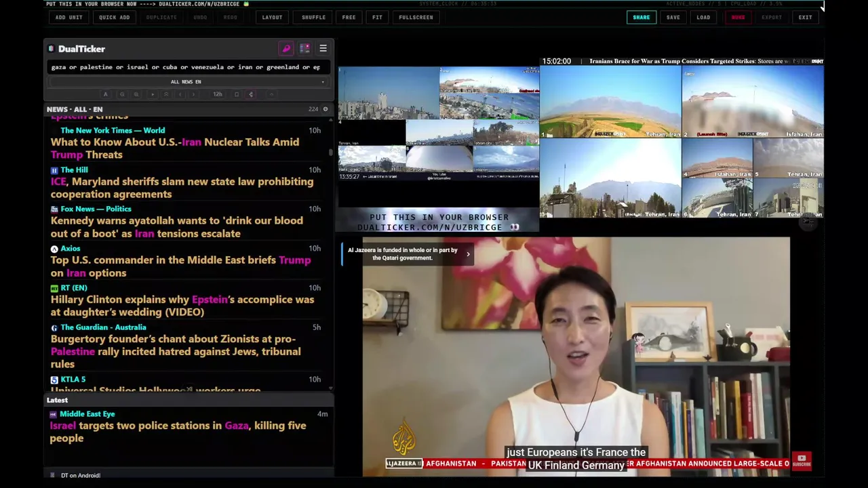Viewport: 868px width, 488px height.
Task: Open QUICK ADD in top toolbar
Action: [114, 17]
